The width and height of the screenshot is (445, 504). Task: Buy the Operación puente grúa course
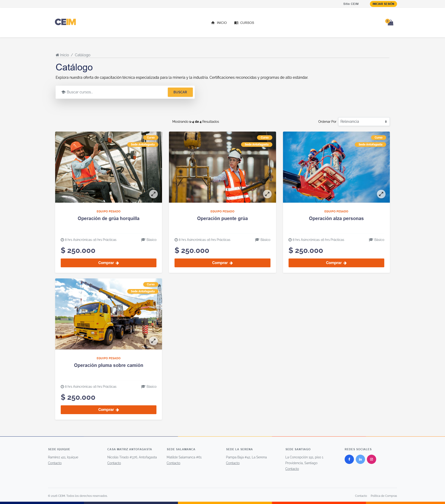tap(222, 263)
